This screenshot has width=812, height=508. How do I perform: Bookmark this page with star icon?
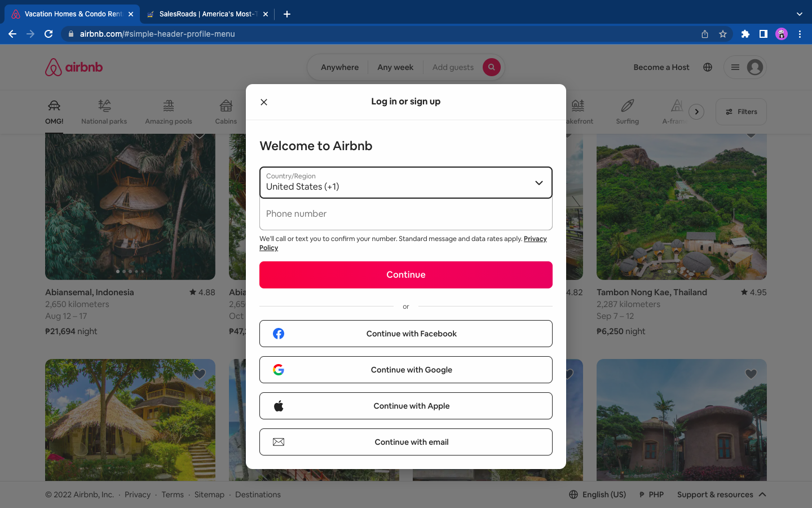[x=723, y=34]
